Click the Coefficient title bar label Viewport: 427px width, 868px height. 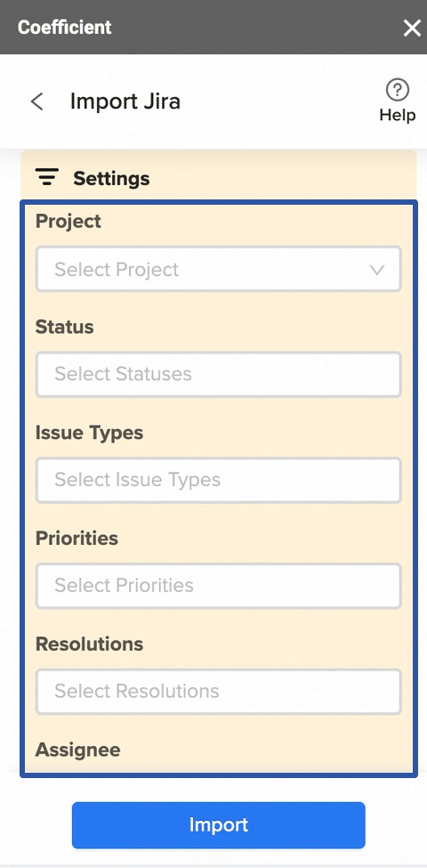coord(65,27)
